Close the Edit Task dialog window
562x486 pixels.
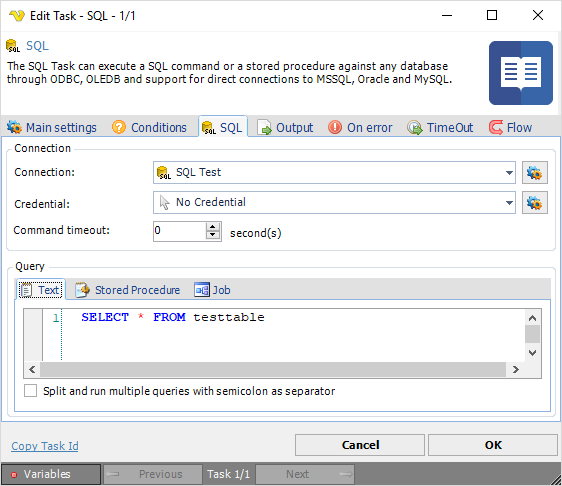538,15
